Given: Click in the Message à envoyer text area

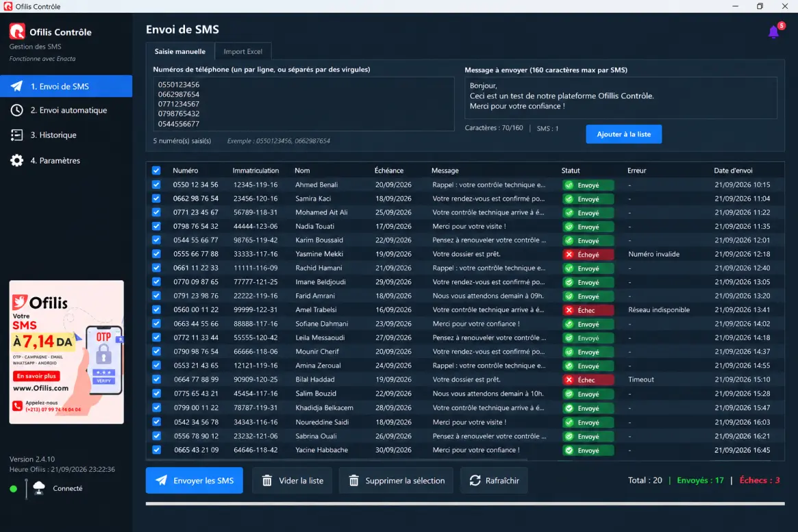Looking at the screenshot, I should coord(621,98).
